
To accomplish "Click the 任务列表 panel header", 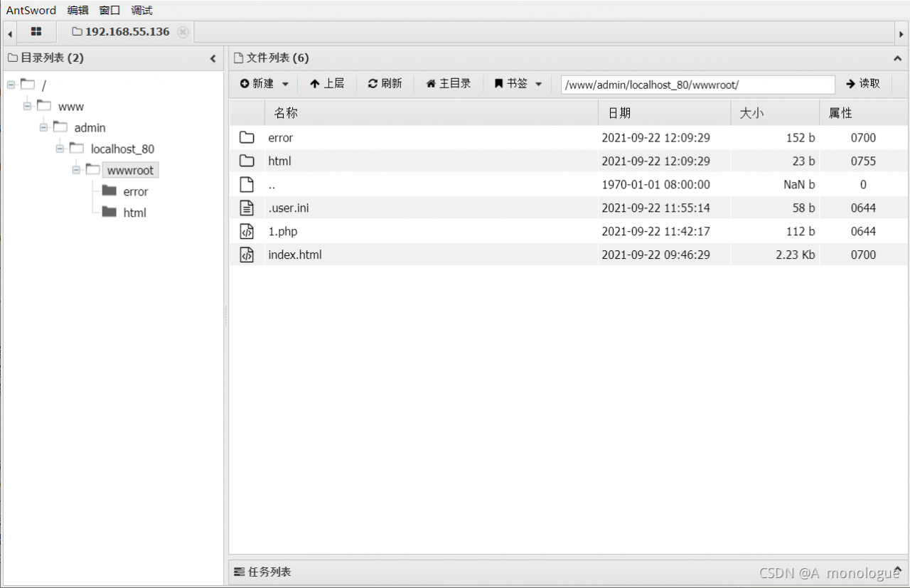I will 568,572.
